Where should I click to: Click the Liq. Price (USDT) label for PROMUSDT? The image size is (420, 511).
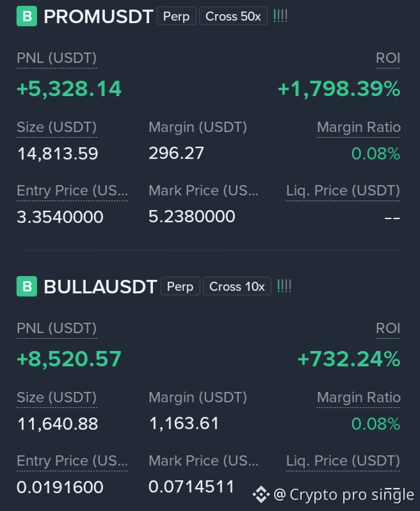point(343,190)
